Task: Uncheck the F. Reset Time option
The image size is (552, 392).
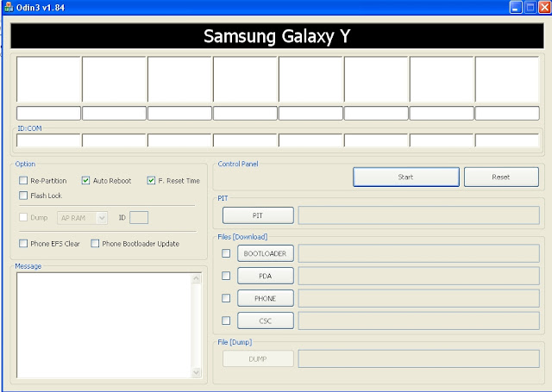Action: coord(151,181)
